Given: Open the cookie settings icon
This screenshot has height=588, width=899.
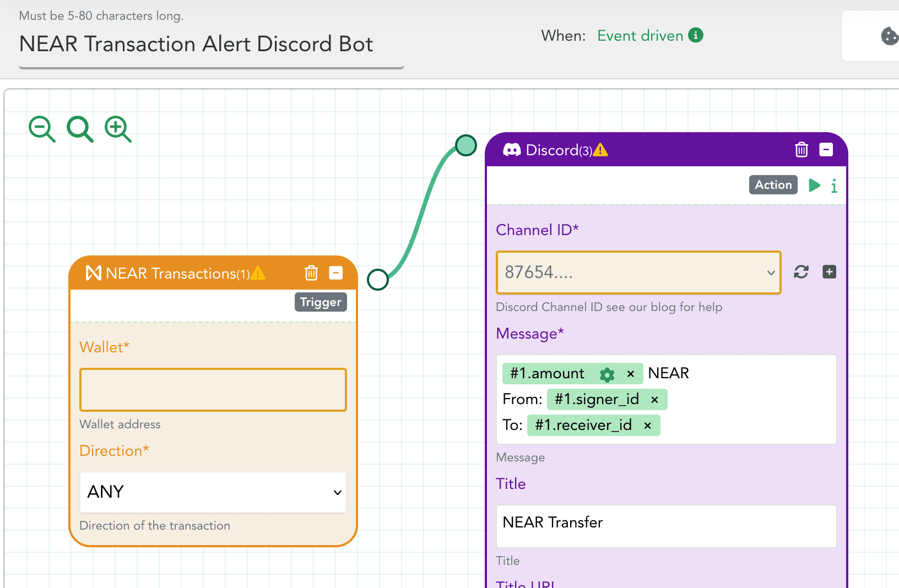Looking at the screenshot, I should click(890, 36).
